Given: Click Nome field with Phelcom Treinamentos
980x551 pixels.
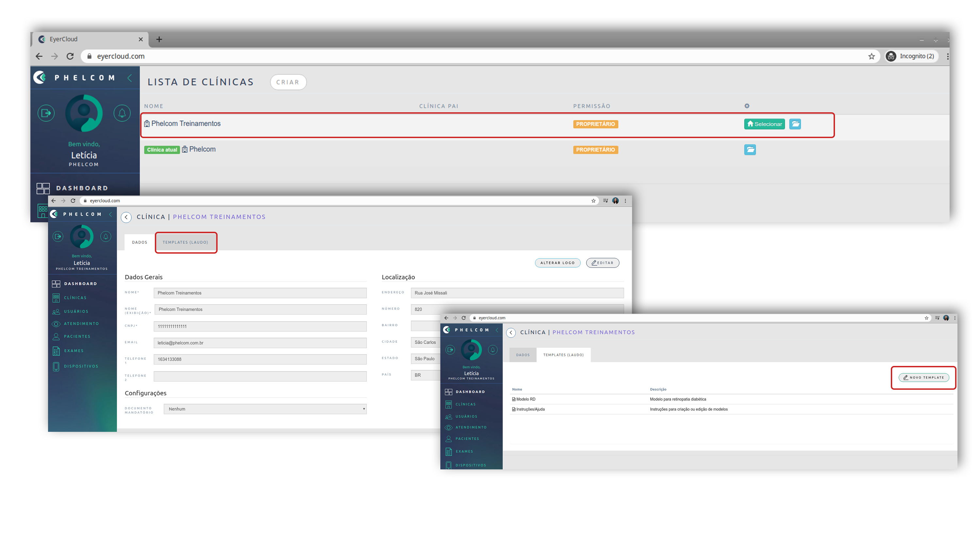Looking at the screenshot, I should click(x=260, y=293).
